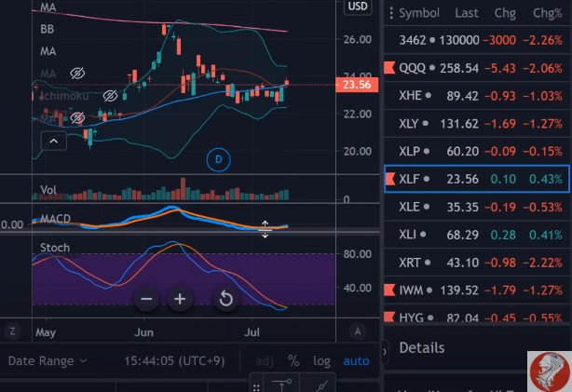Select XHE row in the watchlist
The image size is (572, 392).
pyautogui.click(x=477, y=96)
